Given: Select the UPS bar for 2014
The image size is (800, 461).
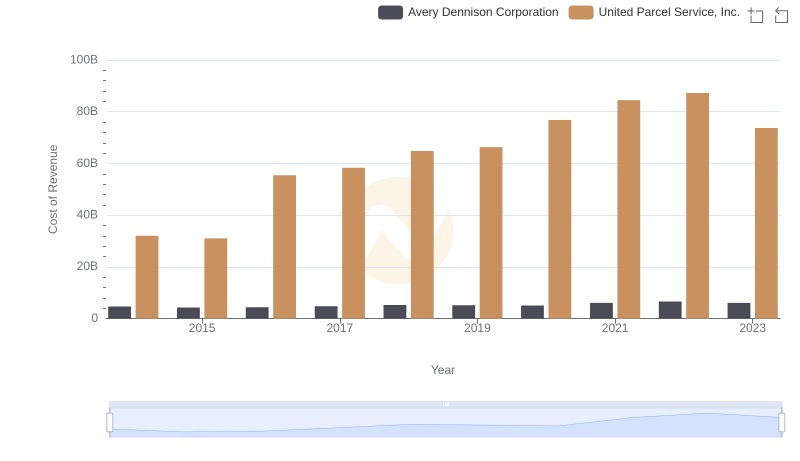Looking at the screenshot, I should [x=147, y=277].
